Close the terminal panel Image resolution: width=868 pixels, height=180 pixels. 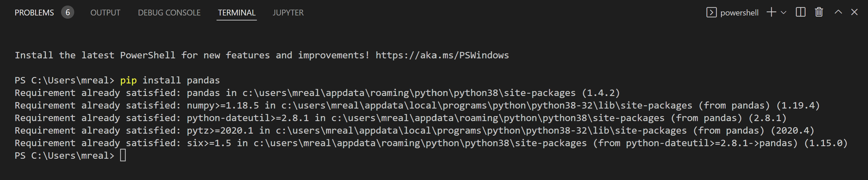[854, 13]
